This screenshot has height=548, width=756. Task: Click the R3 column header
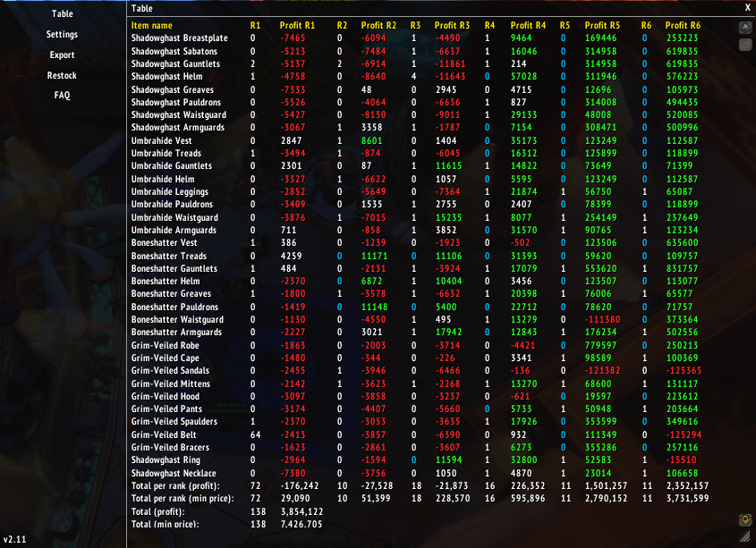coord(415,26)
